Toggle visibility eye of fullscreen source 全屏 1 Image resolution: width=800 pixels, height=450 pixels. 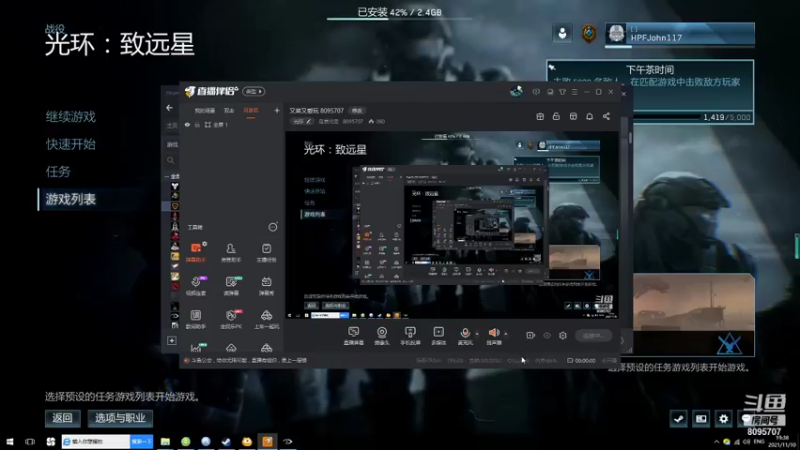coord(187,124)
